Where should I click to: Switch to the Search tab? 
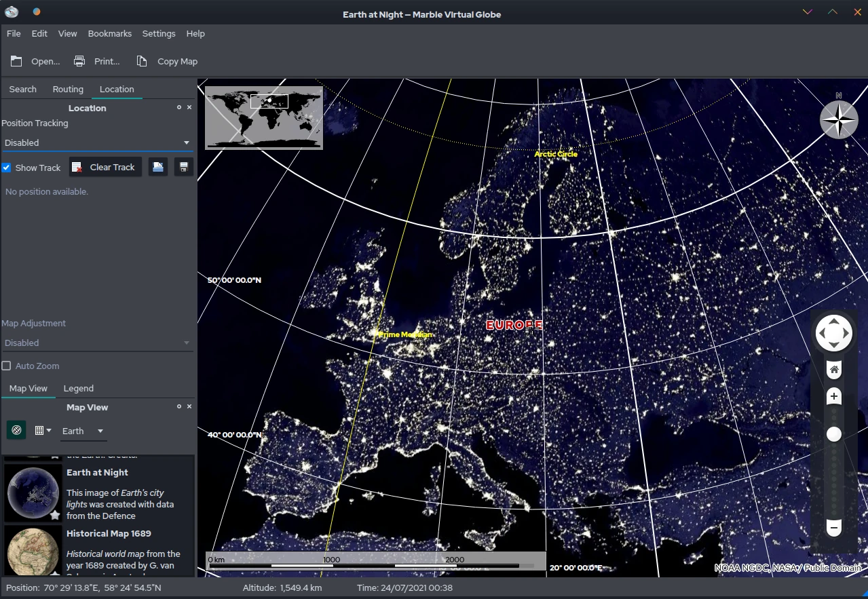tap(22, 89)
